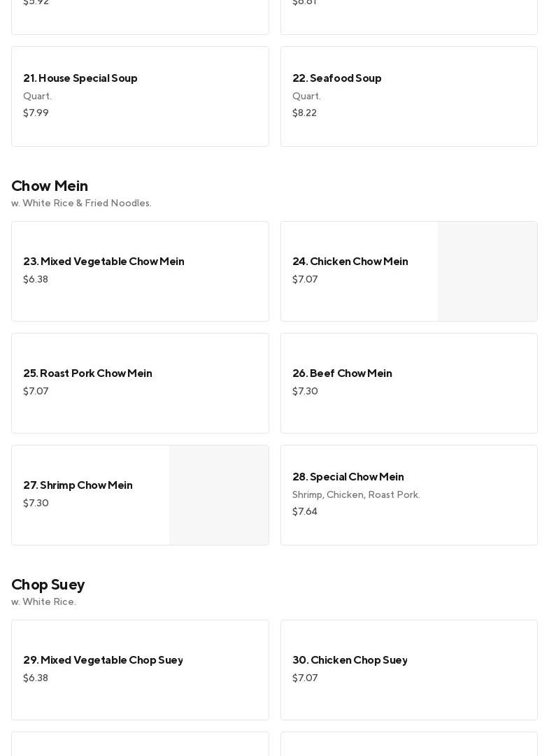Click the Chicken Chow Mein image placeholder
Viewport: 549px width, 756px height.
coord(487,271)
